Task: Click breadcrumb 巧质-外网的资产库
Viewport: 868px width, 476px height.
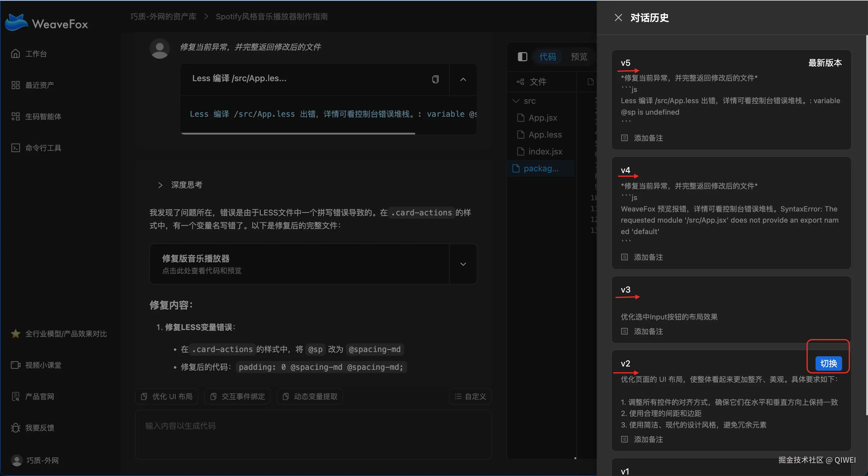Action: coord(163,17)
